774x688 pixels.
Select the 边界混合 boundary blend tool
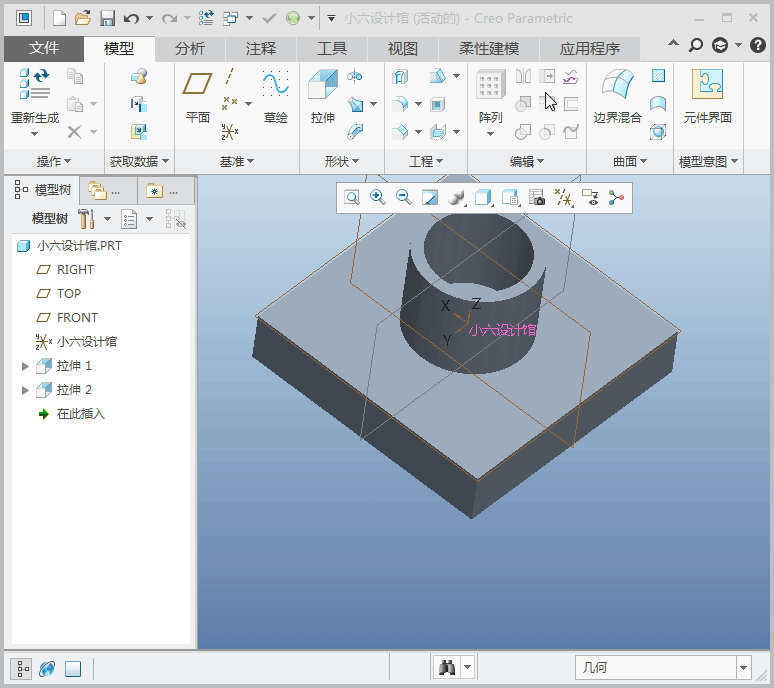(617, 87)
